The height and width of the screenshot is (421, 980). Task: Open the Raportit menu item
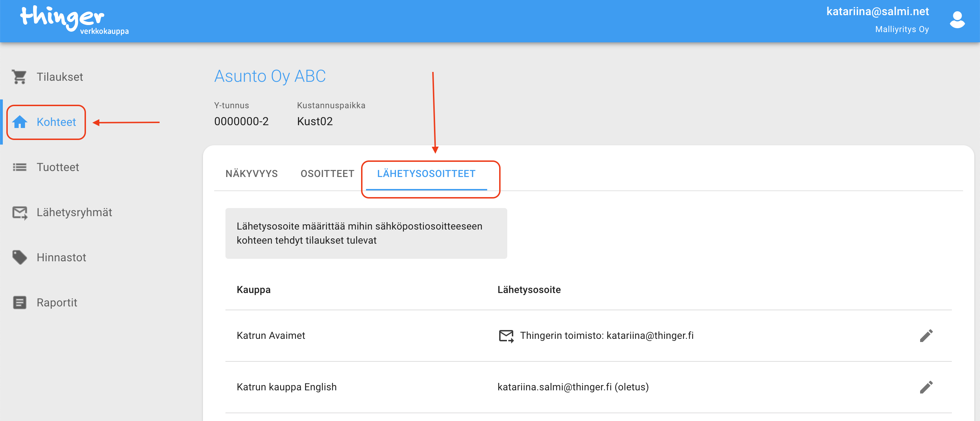coord(57,303)
